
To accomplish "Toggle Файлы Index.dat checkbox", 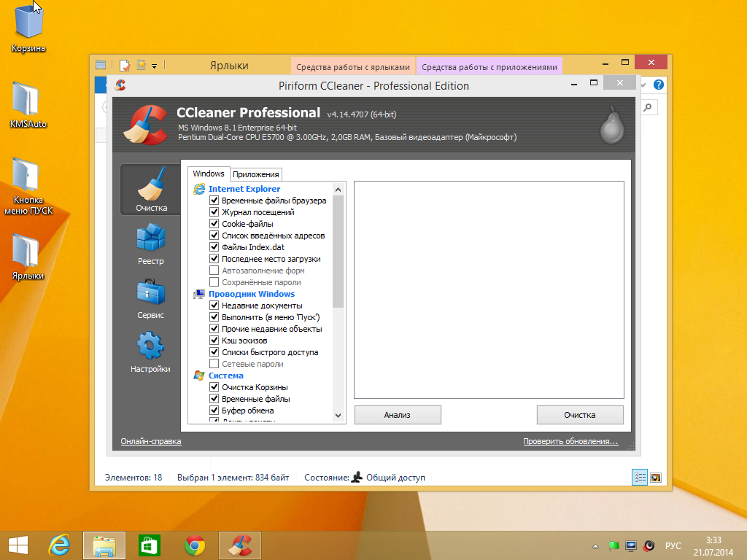I will point(214,247).
